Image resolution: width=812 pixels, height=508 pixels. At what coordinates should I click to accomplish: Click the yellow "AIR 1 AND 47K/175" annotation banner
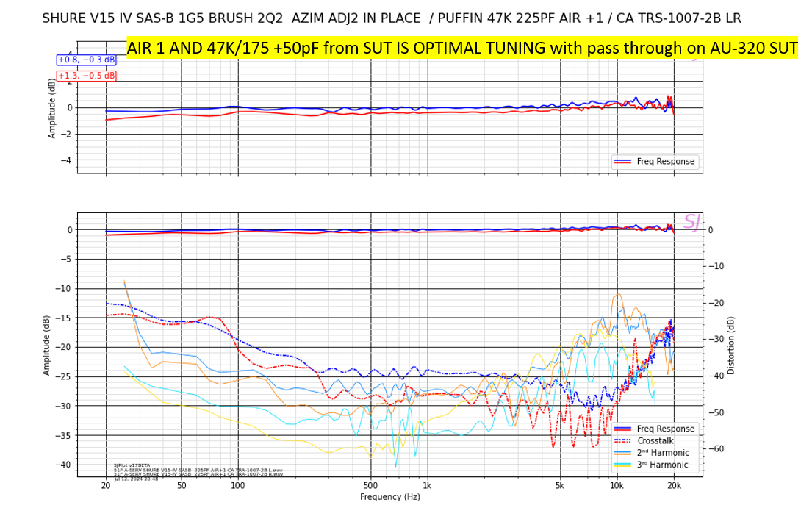[462, 48]
